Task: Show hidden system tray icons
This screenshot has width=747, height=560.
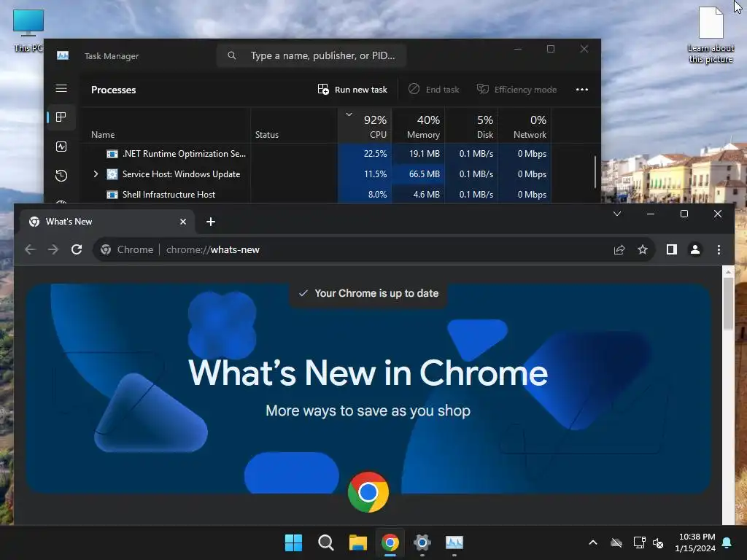Action: pos(593,542)
